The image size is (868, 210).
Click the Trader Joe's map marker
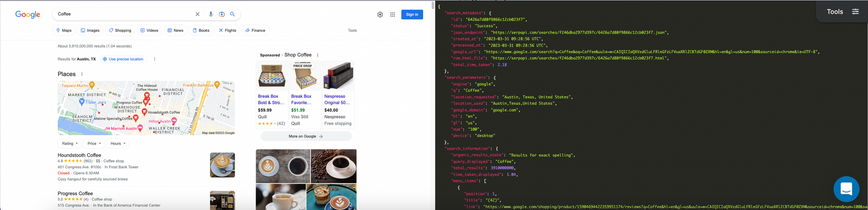[x=82, y=102]
